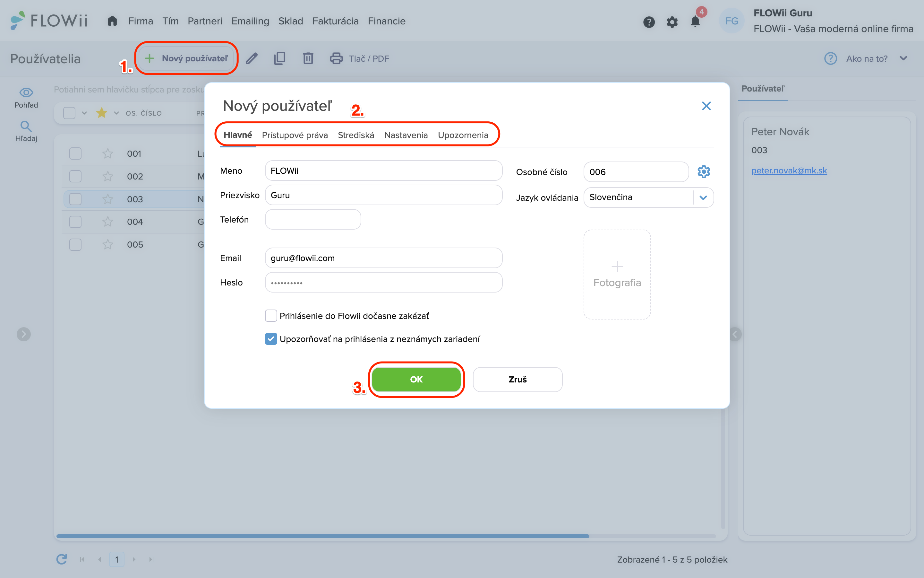Click the yellow star filter in header
This screenshot has height=578, width=924.
click(x=102, y=113)
